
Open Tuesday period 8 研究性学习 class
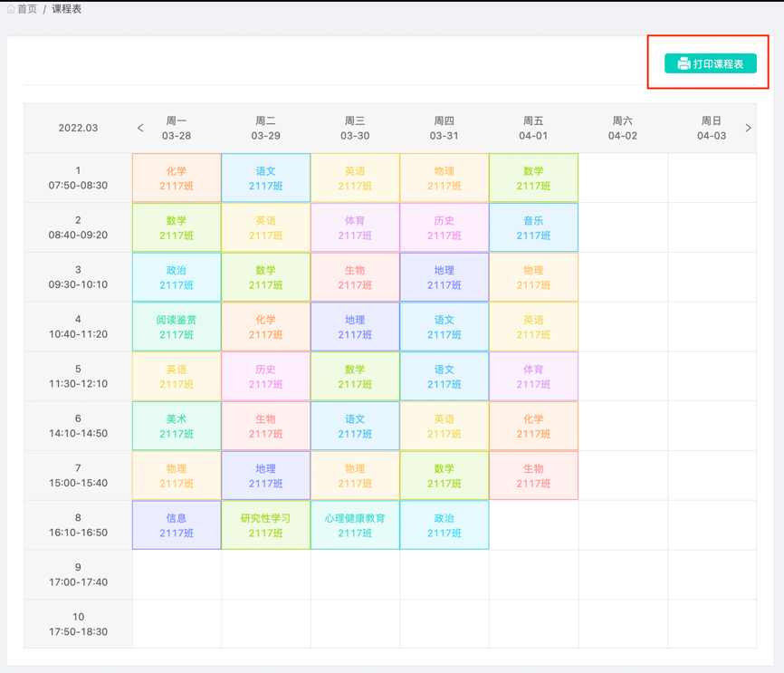(265, 525)
